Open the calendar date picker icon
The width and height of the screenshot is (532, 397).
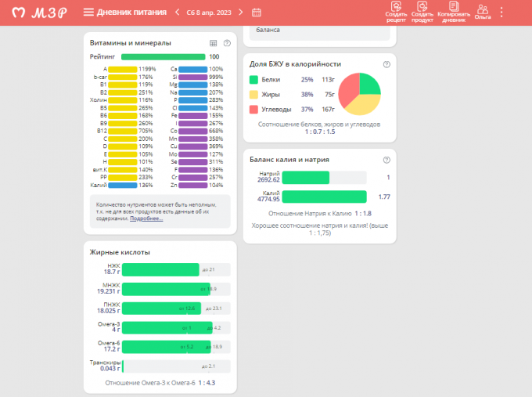(257, 13)
